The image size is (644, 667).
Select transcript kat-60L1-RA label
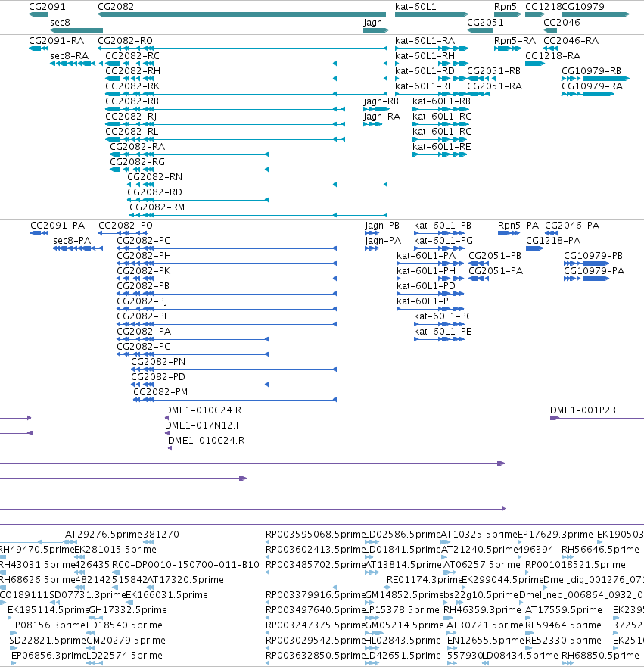coord(425,41)
